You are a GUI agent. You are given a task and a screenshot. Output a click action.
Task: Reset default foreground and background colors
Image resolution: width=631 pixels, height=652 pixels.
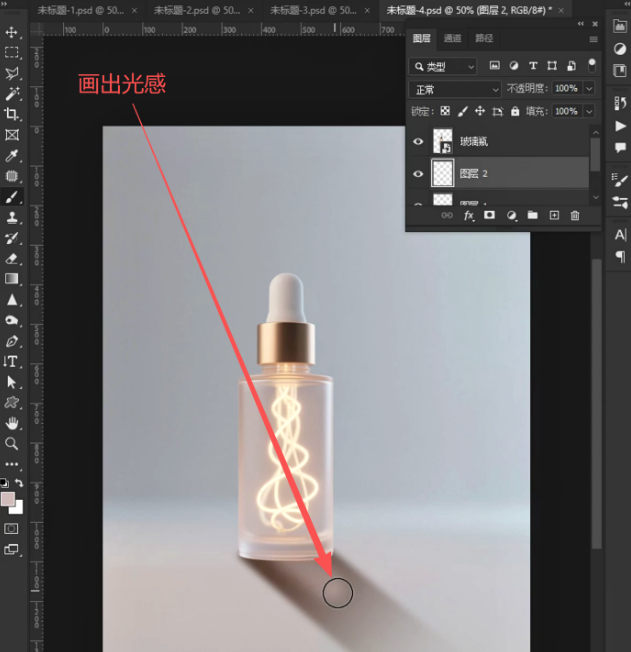pyautogui.click(x=4, y=483)
